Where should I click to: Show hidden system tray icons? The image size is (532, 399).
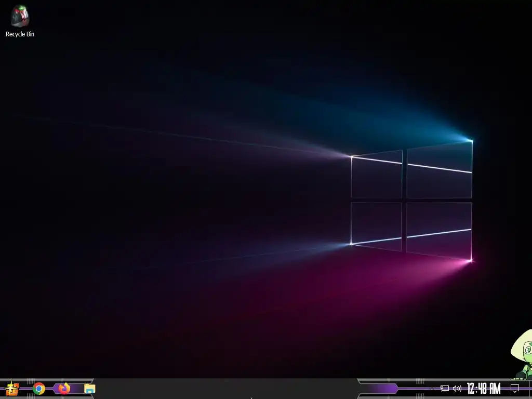(x=432, y=389)
